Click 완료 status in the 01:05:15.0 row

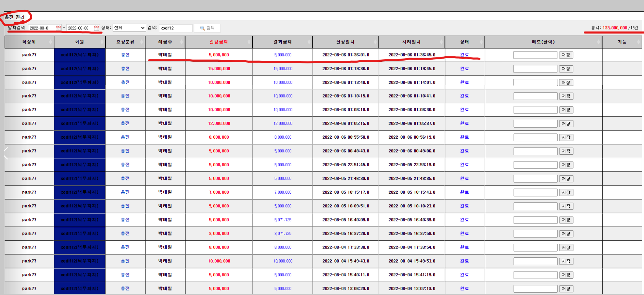click(465, 123)
